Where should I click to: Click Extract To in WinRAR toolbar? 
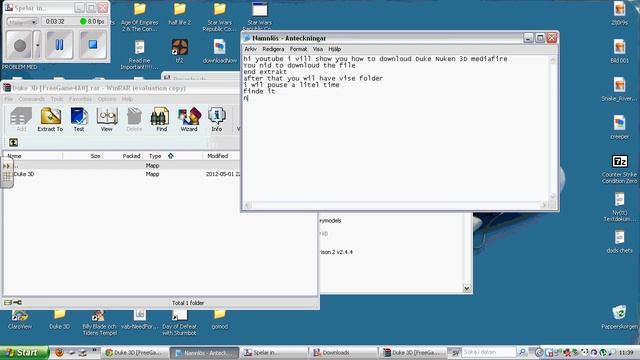pyautogui.click(x=50, y=119)
